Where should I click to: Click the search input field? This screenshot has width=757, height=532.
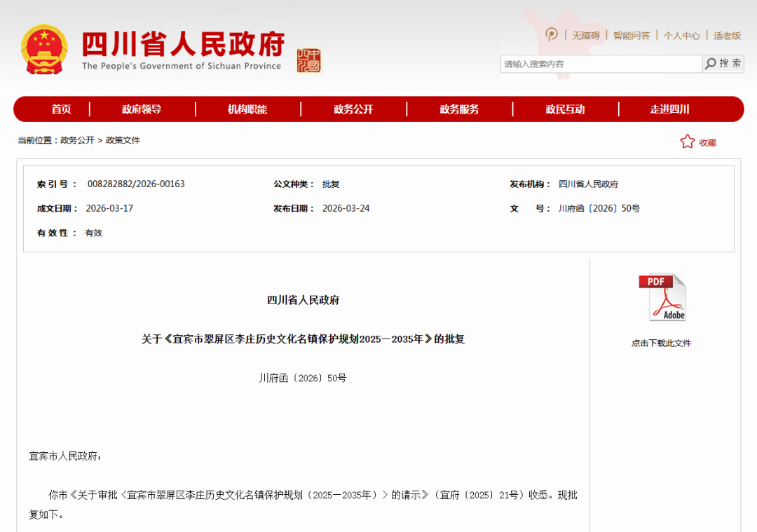click(x=601, y=64)
